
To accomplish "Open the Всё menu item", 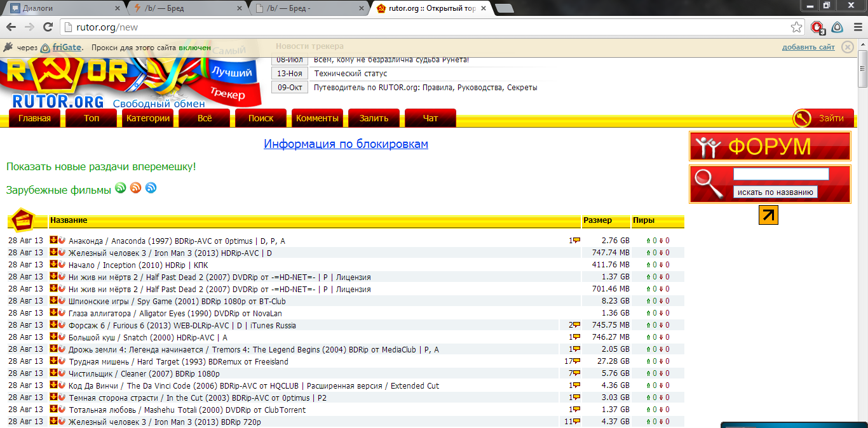I will pos(205,118).
